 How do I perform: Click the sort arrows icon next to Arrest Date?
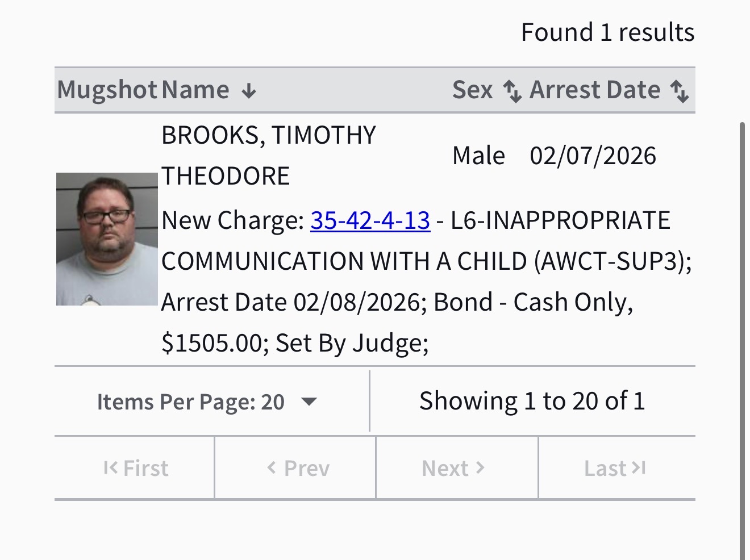(680, 91)
